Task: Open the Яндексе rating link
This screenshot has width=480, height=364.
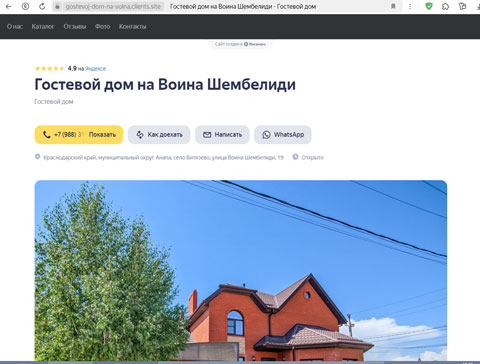Action: [95, 69]
